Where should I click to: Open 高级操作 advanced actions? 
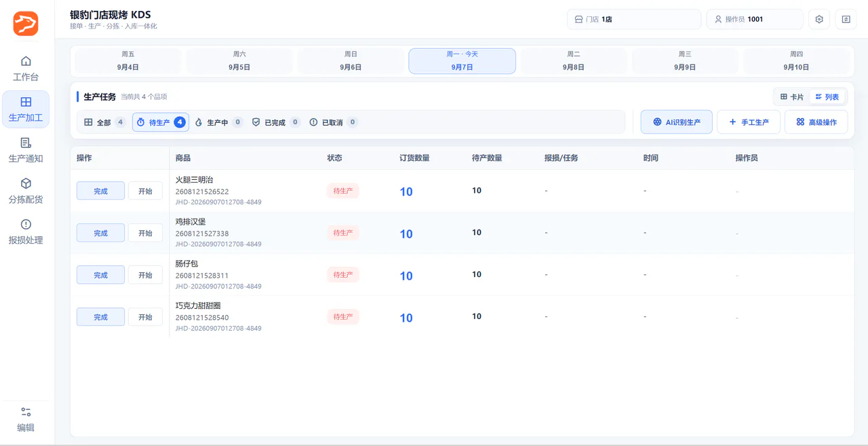coord(816,122)
